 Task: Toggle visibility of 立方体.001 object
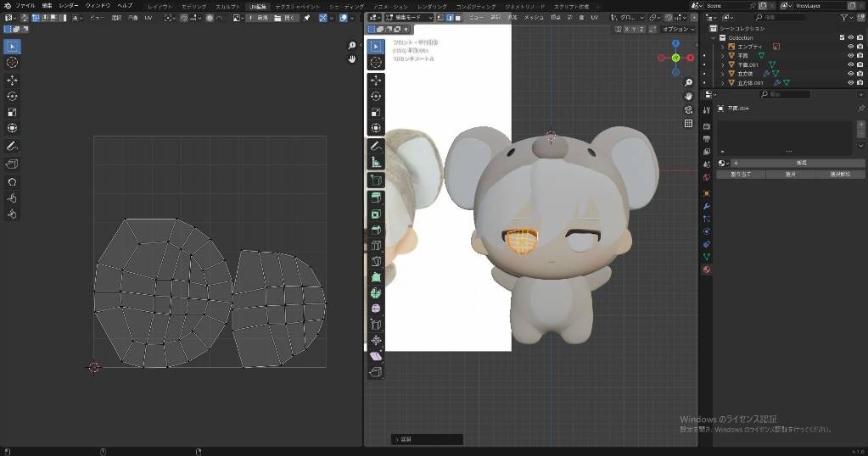pyautogui.click(x=850, y=83)
